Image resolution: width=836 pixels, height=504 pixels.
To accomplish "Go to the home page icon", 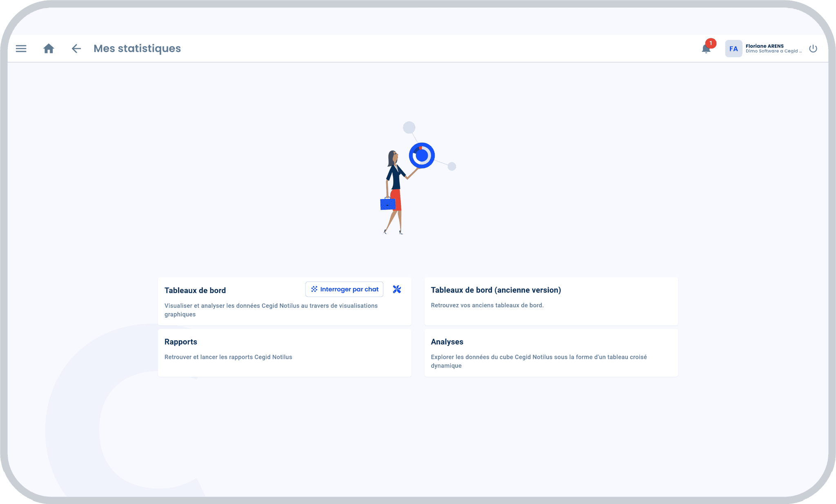I will pos(49,49).
